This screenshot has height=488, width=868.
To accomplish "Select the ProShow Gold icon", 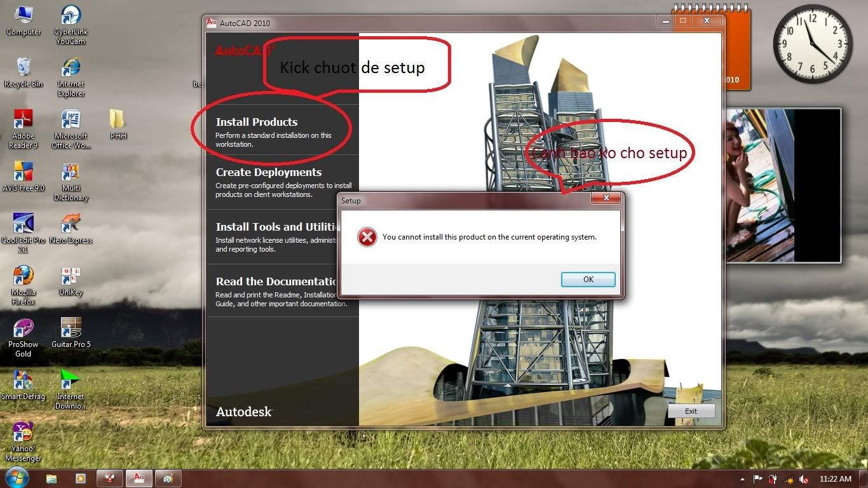I will pos(24,338).
